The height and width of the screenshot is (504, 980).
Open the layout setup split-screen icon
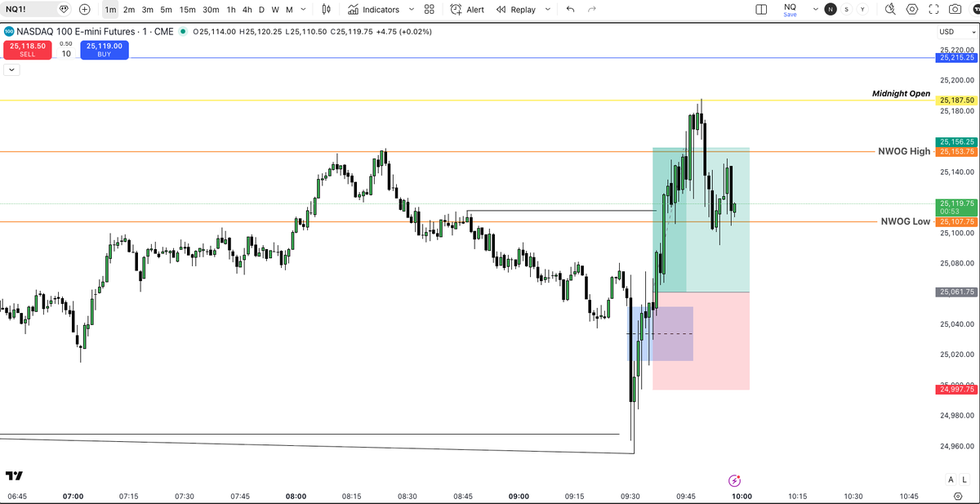(x=761, y=10)
